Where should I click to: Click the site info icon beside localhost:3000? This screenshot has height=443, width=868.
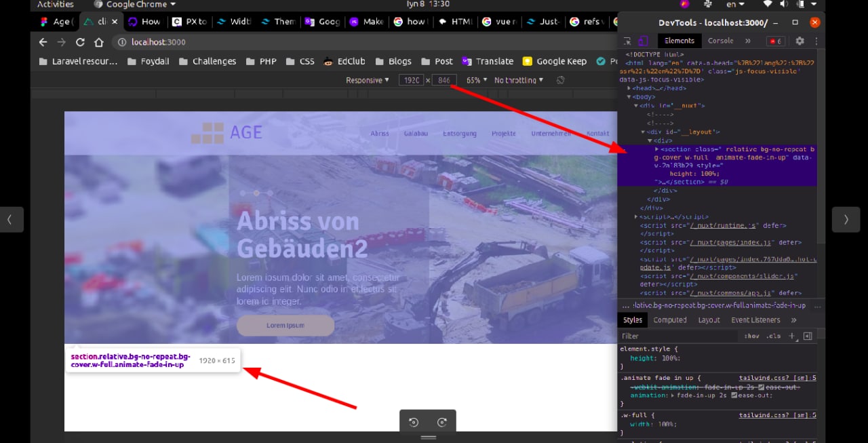click(x=122, y=42)
